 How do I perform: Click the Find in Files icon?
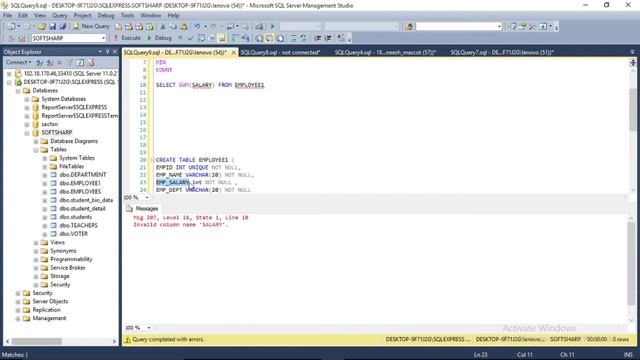(x=409, y=26)
